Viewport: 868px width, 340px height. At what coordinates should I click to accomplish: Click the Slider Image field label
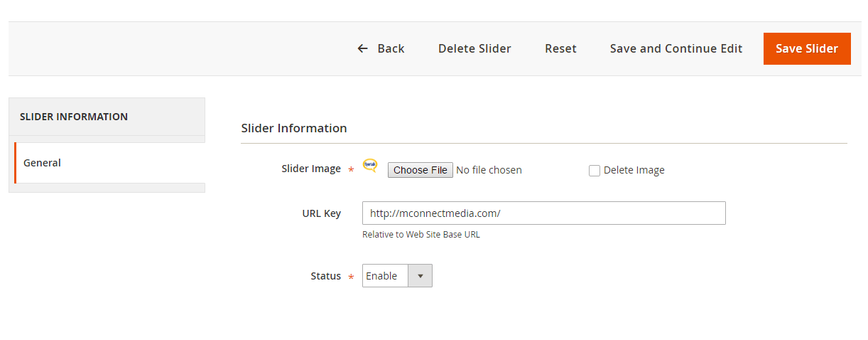point(311,169)
